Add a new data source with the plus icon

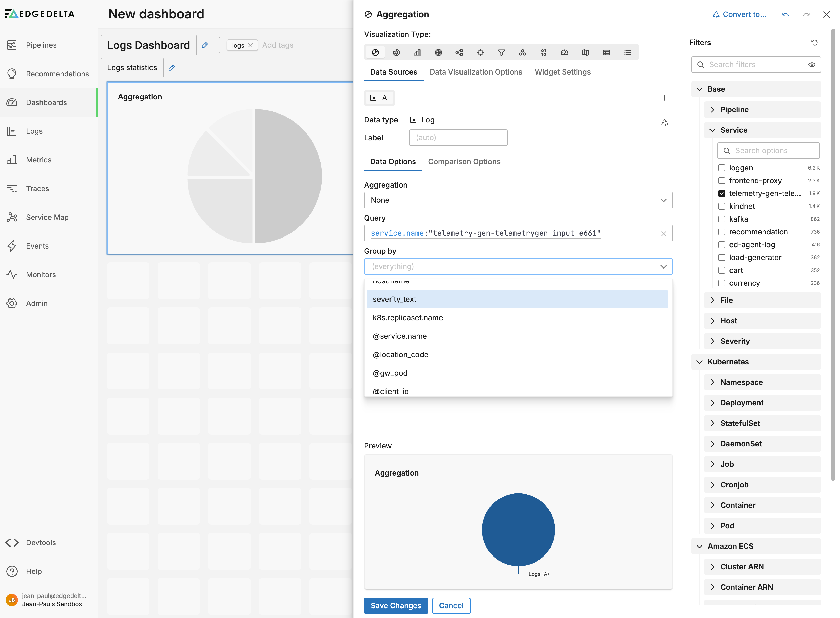[x=664, y=98]
